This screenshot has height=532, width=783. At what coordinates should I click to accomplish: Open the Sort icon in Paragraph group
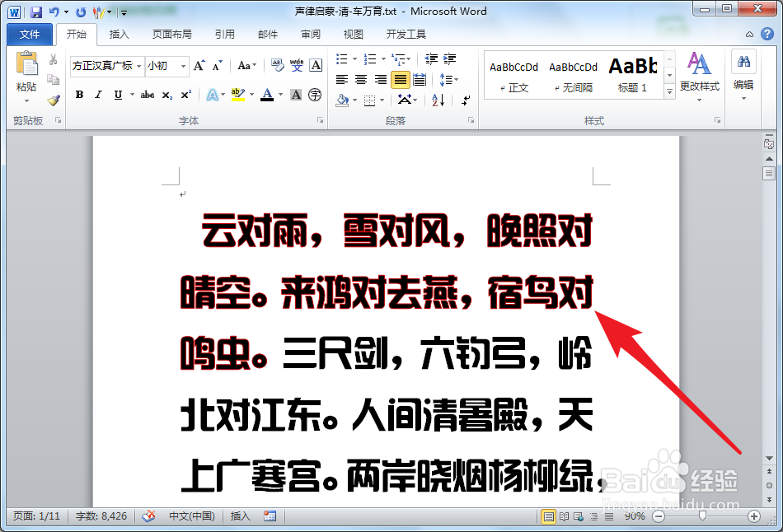[x=438, y=100]
